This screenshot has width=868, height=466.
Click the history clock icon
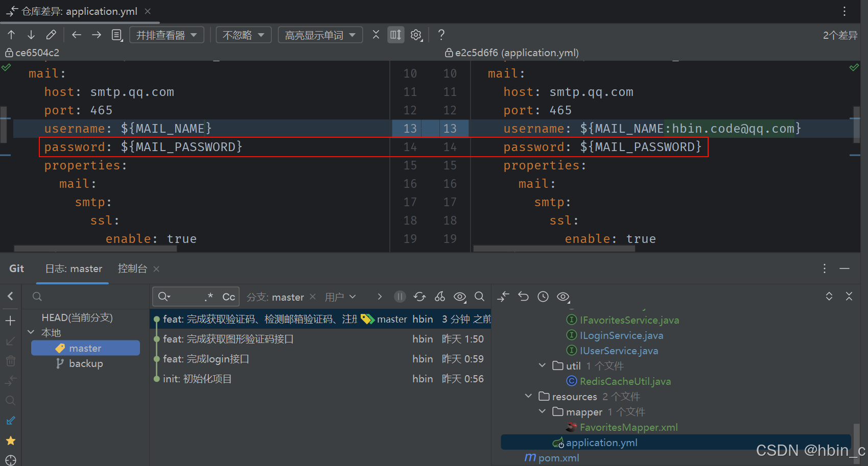543,297
